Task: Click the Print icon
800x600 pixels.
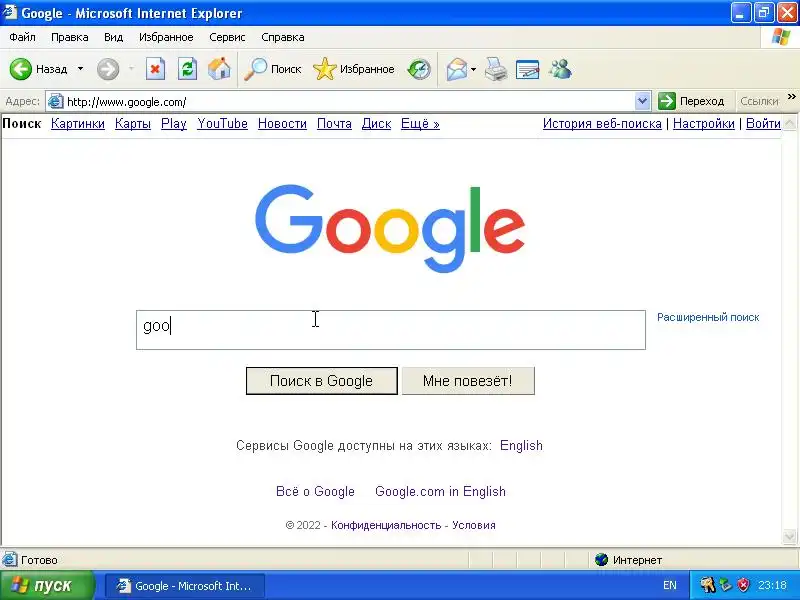Action: coord(495,69)
